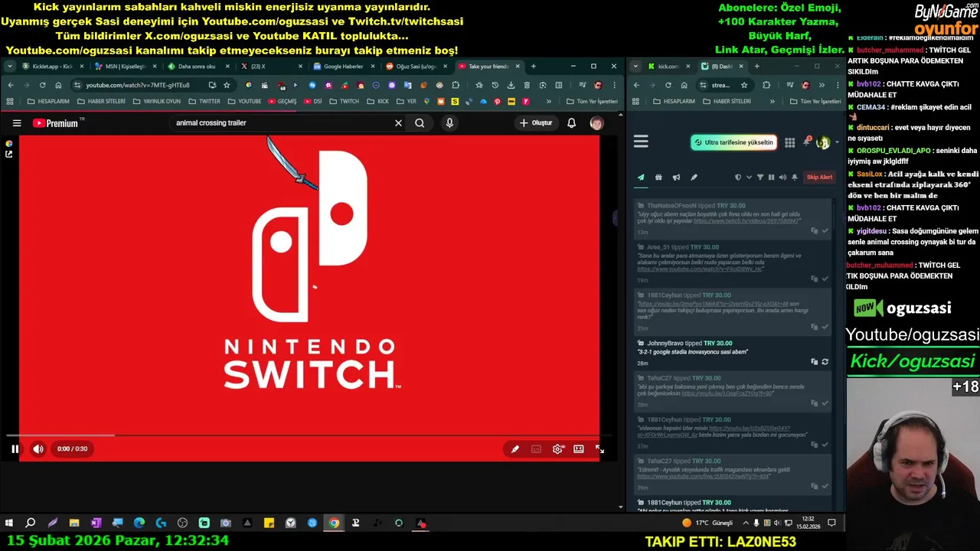The image size is (980, 551).
Task: Open TWITTER bookmarks folder
Action: (x=204, y=101)
